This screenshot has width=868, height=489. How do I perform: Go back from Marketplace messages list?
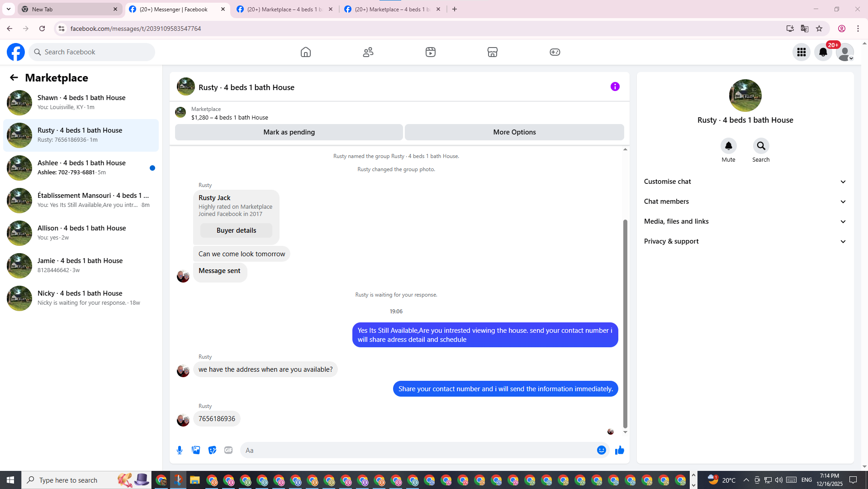14,78
